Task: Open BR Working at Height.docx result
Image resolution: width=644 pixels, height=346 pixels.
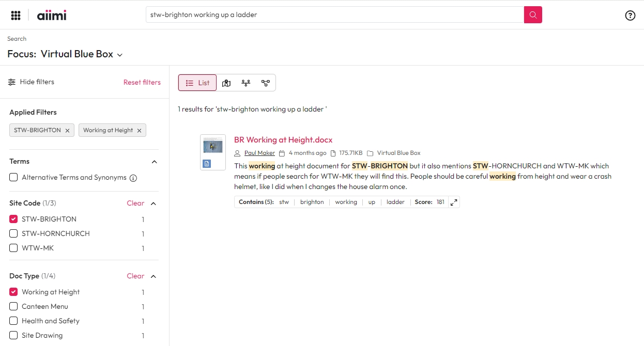Action: pyautogui.click(x=283, y=140)
